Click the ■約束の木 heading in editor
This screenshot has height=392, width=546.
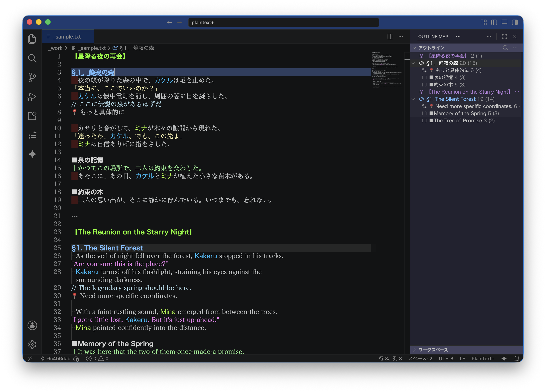(x=87, y=192)
